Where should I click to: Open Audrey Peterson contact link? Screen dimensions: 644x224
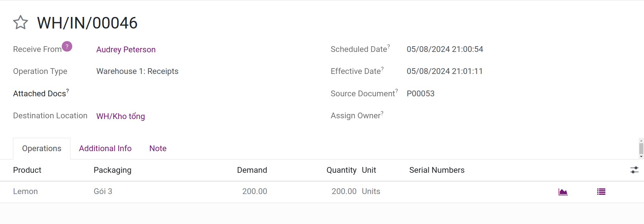[126, 50]
